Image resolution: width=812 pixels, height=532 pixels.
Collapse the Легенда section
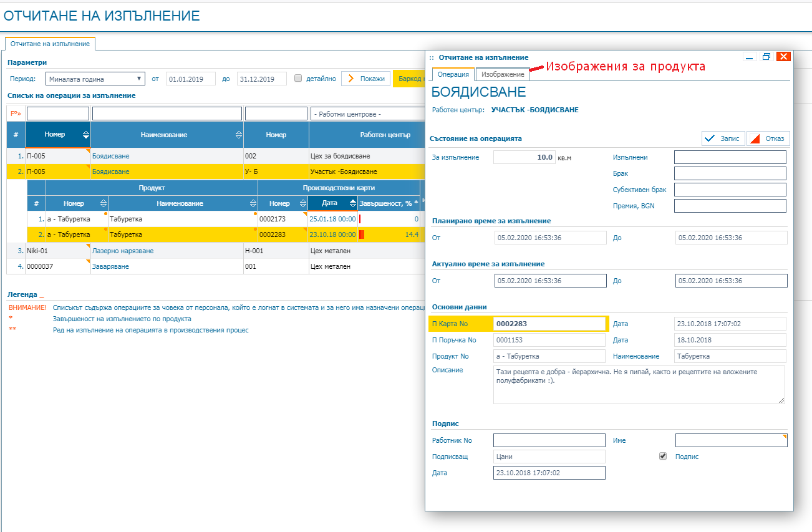25,294
